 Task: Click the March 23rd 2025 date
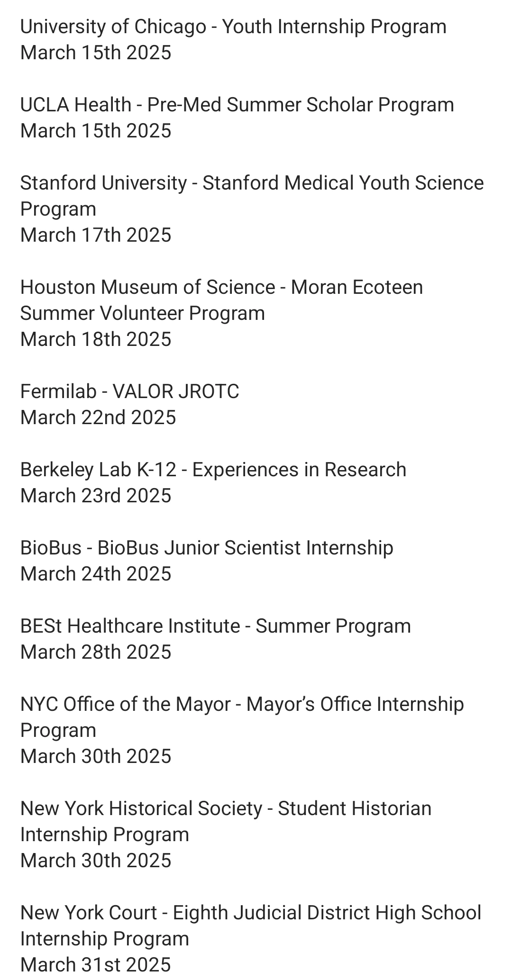(96, 496)
